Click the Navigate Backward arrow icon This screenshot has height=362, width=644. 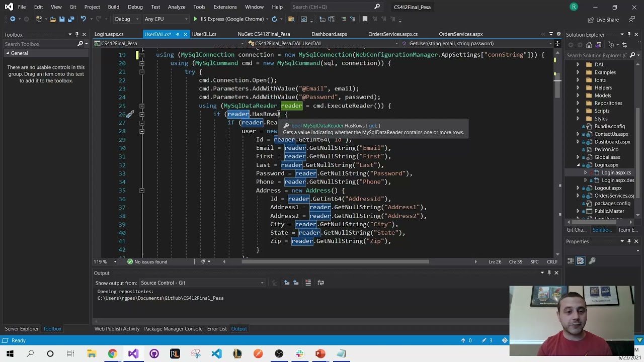click(13, 19)
